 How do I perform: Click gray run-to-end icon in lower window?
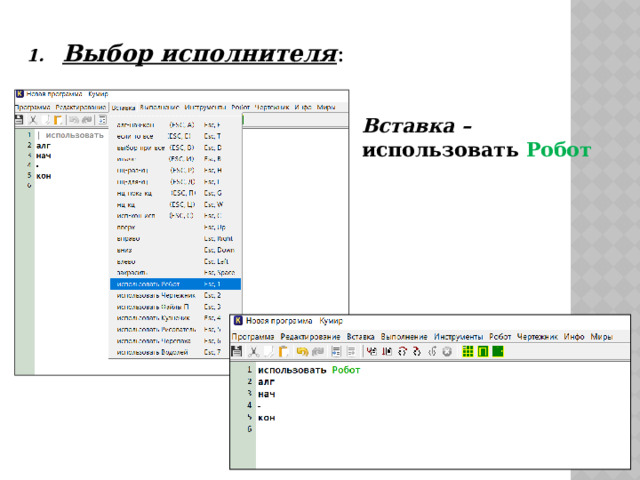click(x=432, y=351)
